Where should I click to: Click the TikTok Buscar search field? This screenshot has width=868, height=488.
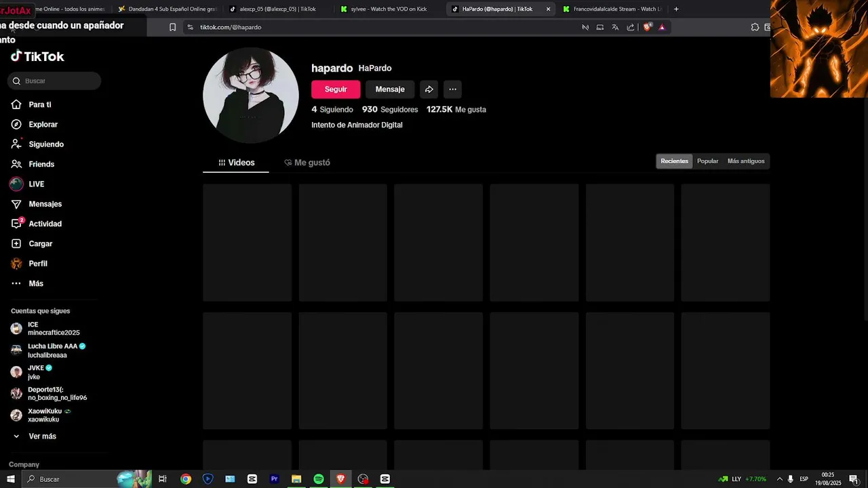pos(54,81)
